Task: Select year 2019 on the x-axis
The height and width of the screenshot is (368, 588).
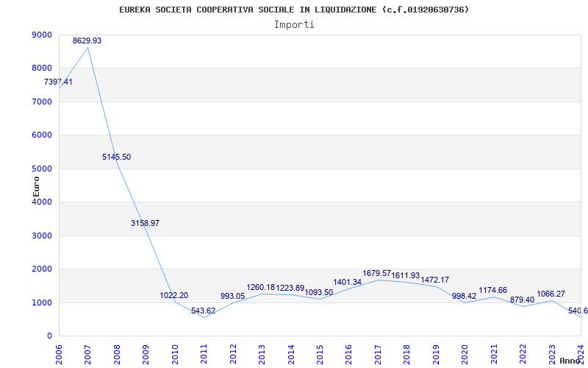Action: 435,354
